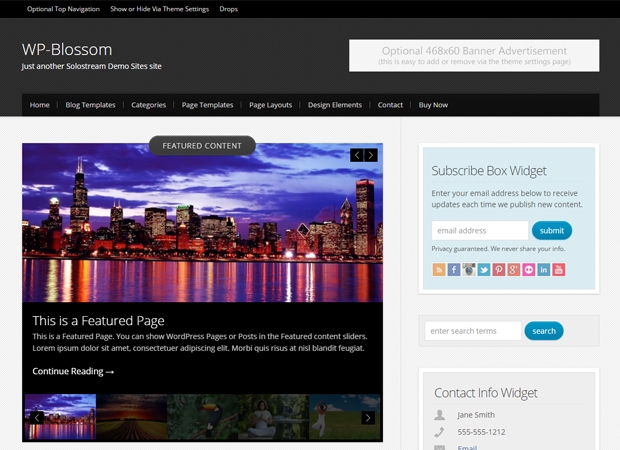The height and width of the screenshot is (450, 620).
Task: Click the large featured skyline image
Action: click(x=202, y=223)
